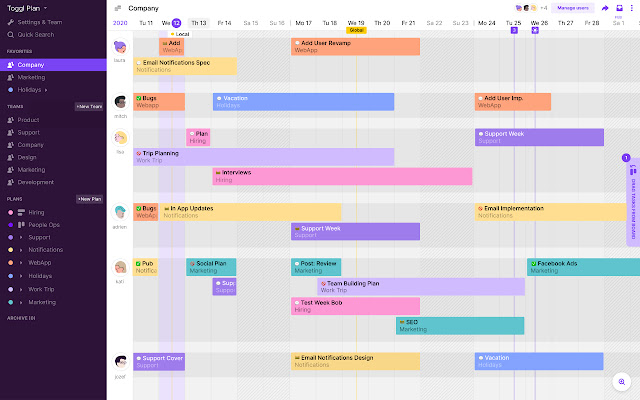
Task: Click the purple People Ops color dot
Action: click(10, 225)
